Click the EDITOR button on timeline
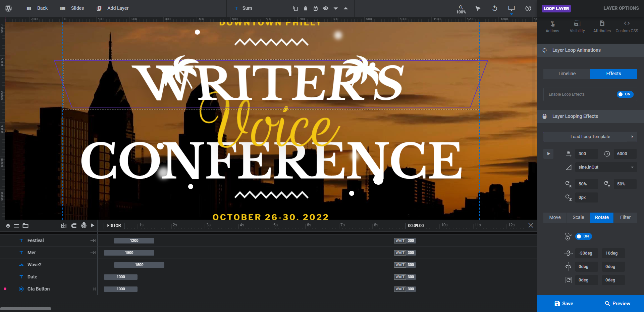The image size is (644, 312). [x=114, y=226]
